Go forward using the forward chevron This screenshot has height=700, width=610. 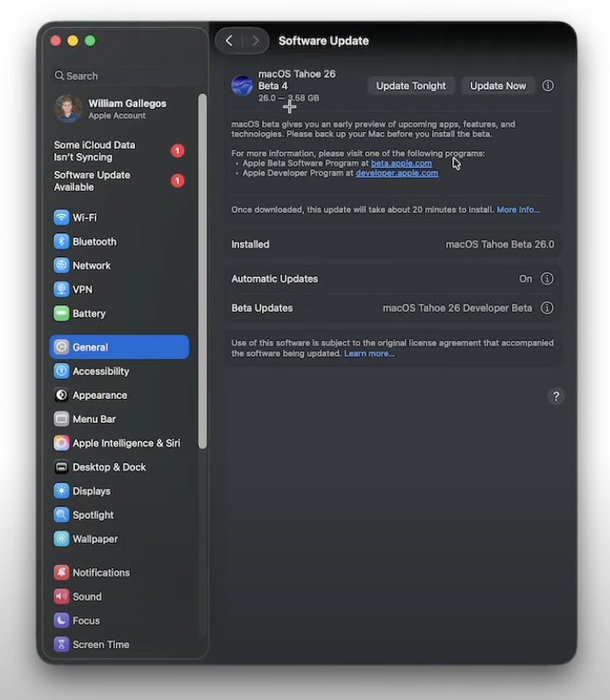pos(255,41)
